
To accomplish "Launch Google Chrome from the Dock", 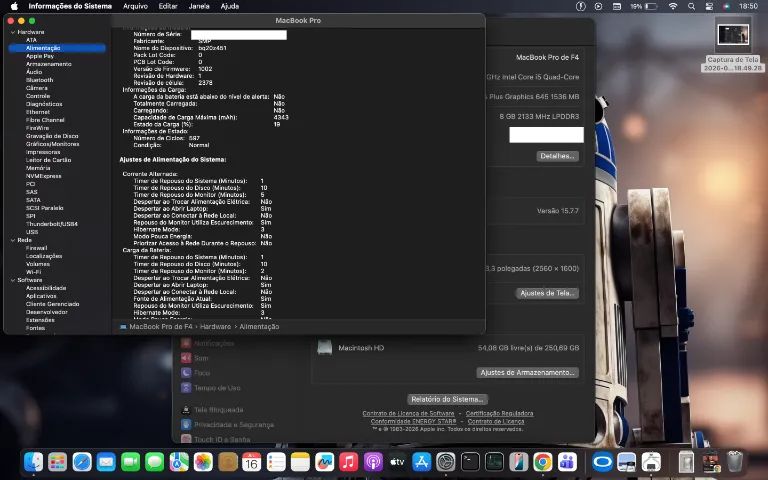I will 542,462.
